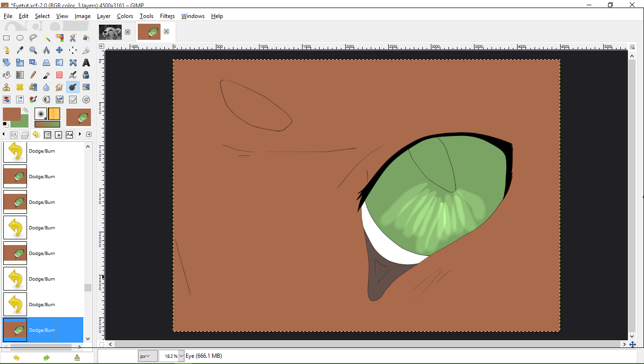
Task: Select the Color Picker eyedropper tool
Action: click(20, 50)
